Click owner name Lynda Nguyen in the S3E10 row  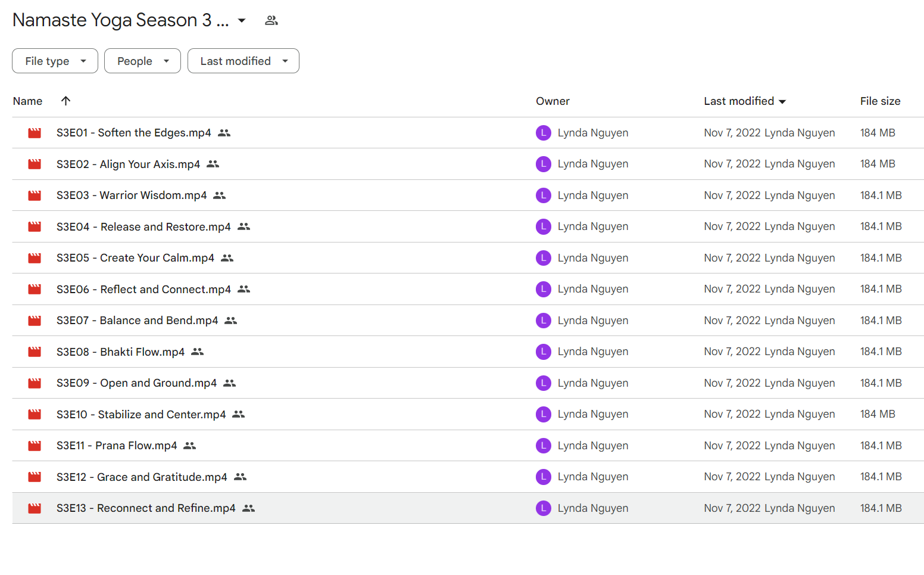593,414
